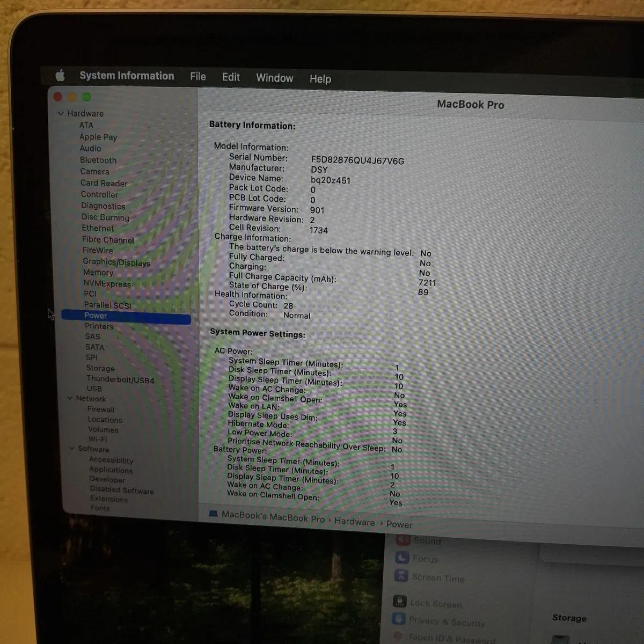Click the device name bq20z451
The width and height of the screenshot is (644, 644).
[x=331, y=180]
